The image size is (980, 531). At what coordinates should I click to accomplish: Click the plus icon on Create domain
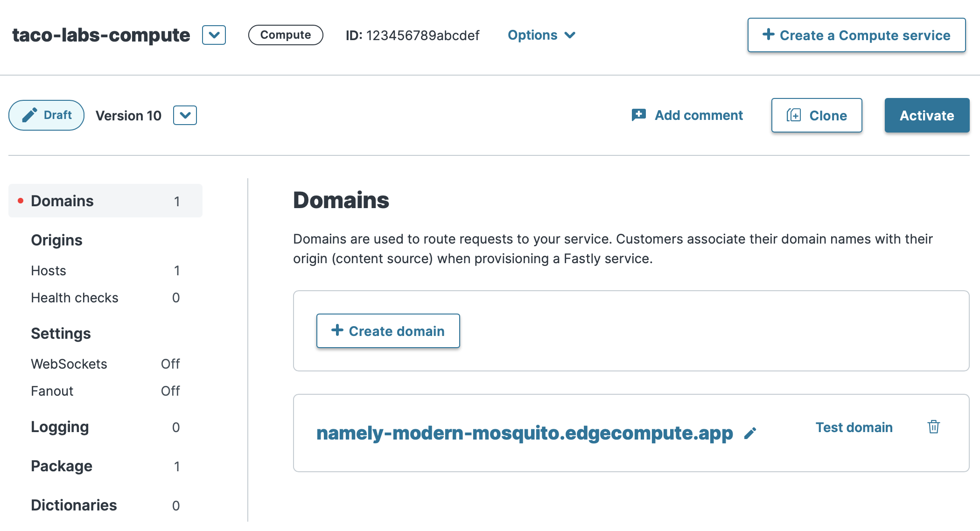click(337, 330)
